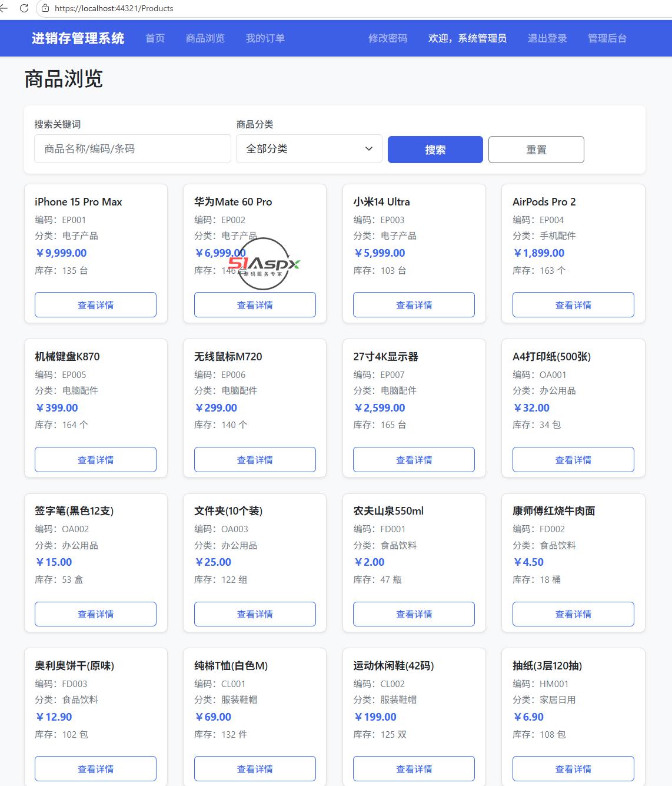The image size is (672, 786).
Task: Focus the 商品名称/编码/条码 search field
Action: point(132,149)
